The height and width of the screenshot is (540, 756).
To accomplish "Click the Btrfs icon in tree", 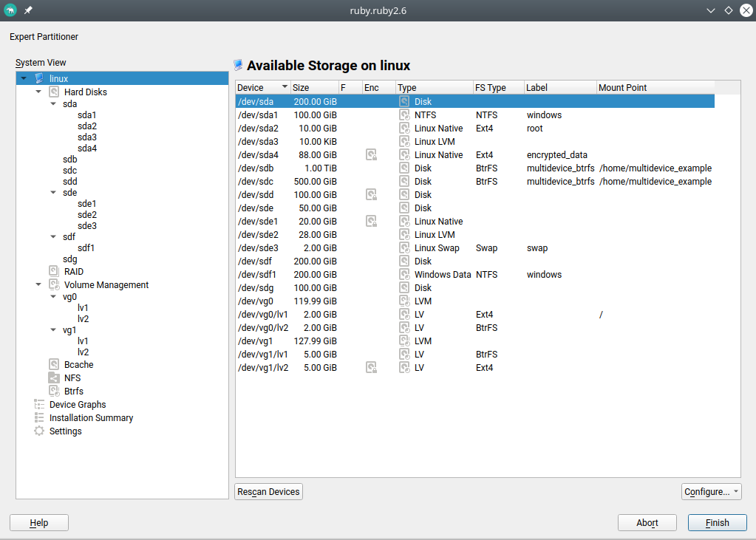I will [54, 391].
